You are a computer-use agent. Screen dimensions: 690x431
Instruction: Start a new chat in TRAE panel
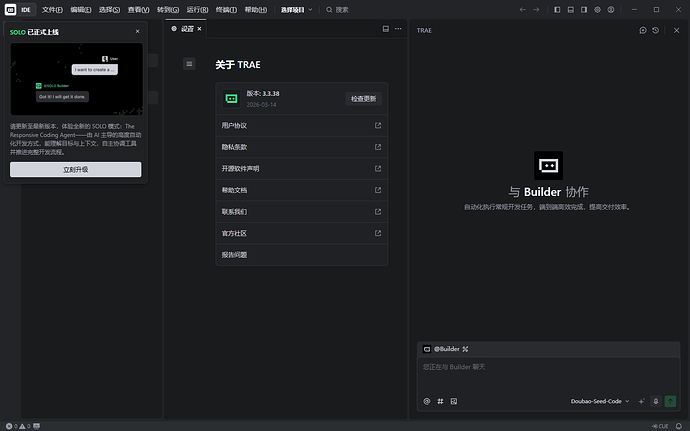643,30
